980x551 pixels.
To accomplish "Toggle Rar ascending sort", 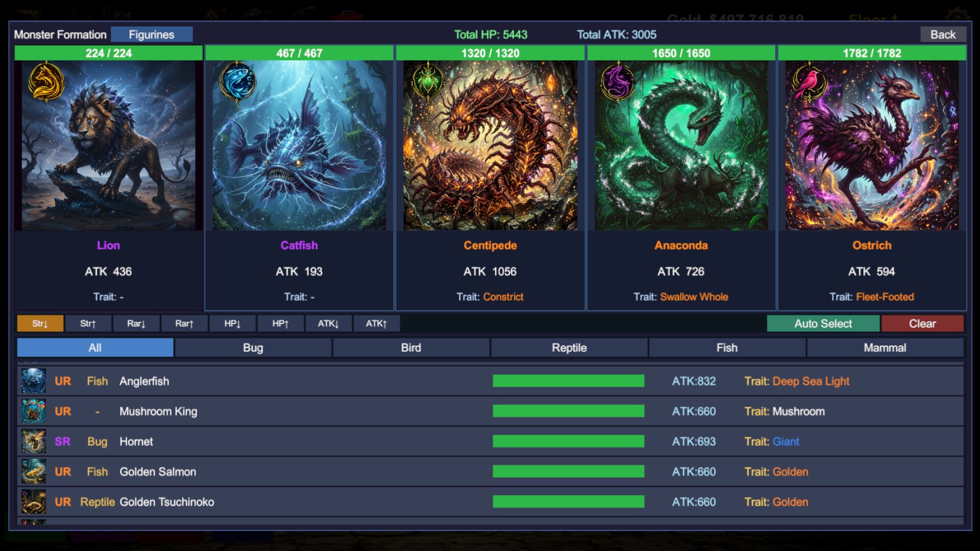I will pos(184,323).
